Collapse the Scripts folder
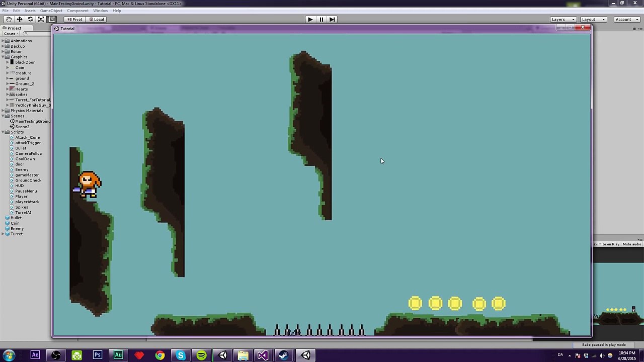 pyautogui.click(x=4, y=132)
